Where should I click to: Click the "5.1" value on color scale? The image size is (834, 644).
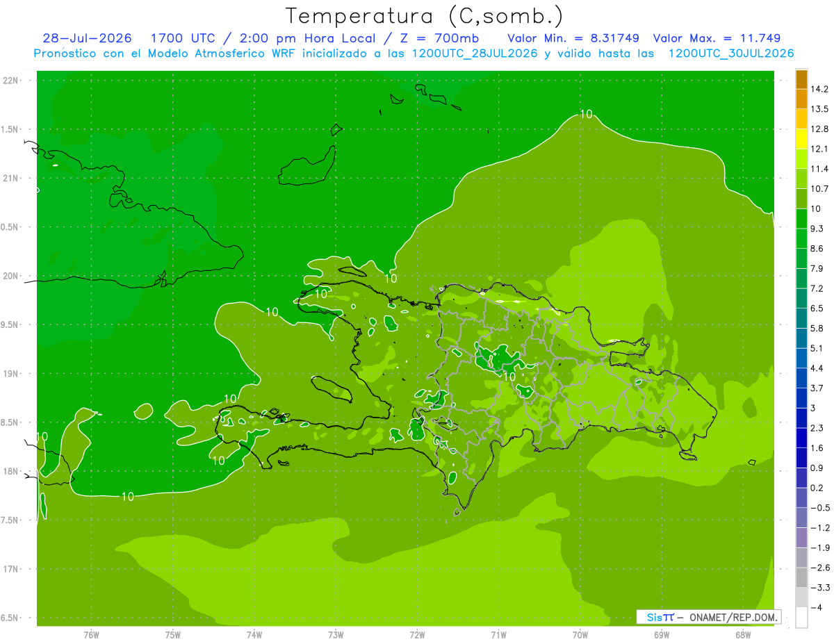pos(817,348)
